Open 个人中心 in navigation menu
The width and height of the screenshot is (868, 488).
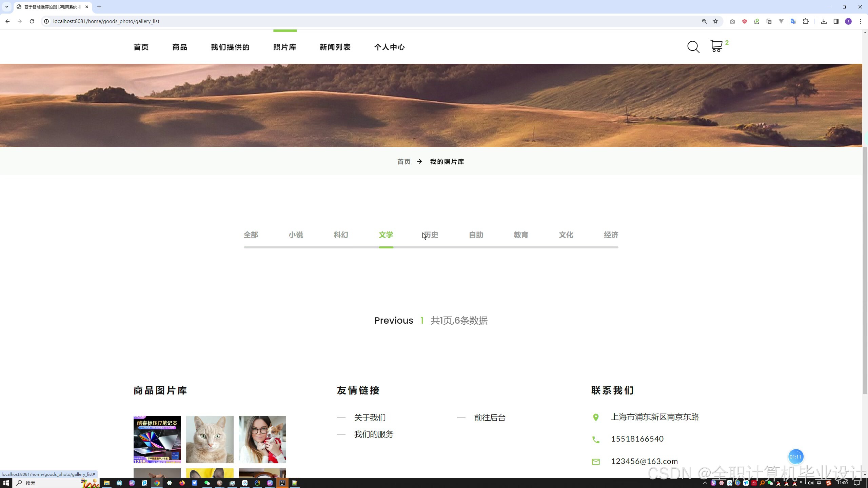pos(389,47)
